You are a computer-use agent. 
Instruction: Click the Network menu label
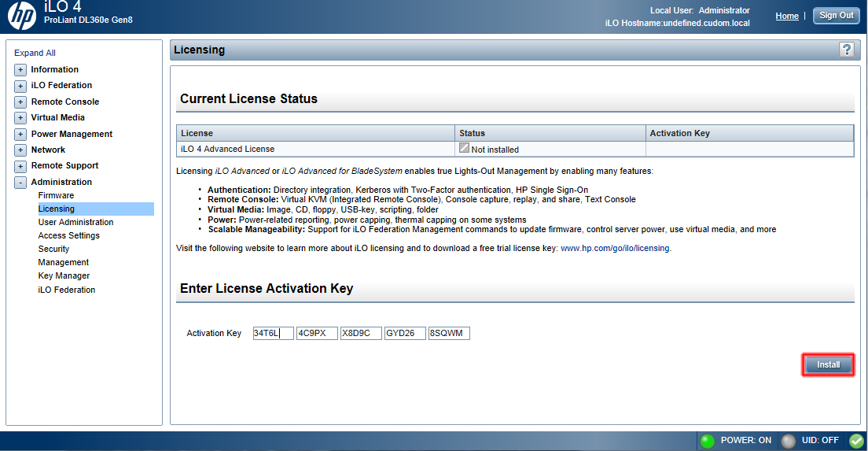pyautogui.click(x=48, y=150)
